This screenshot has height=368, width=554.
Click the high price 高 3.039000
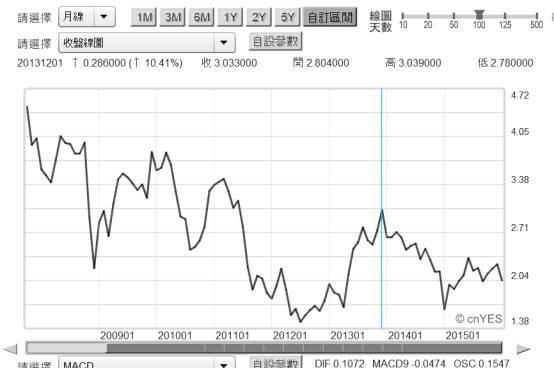coord(413,63)
